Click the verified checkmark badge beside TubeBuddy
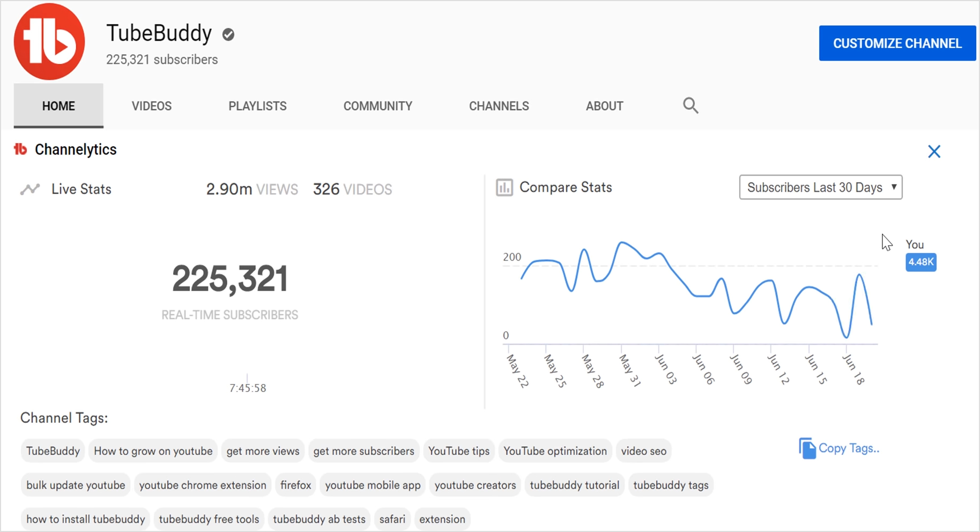 click(228, 34)
